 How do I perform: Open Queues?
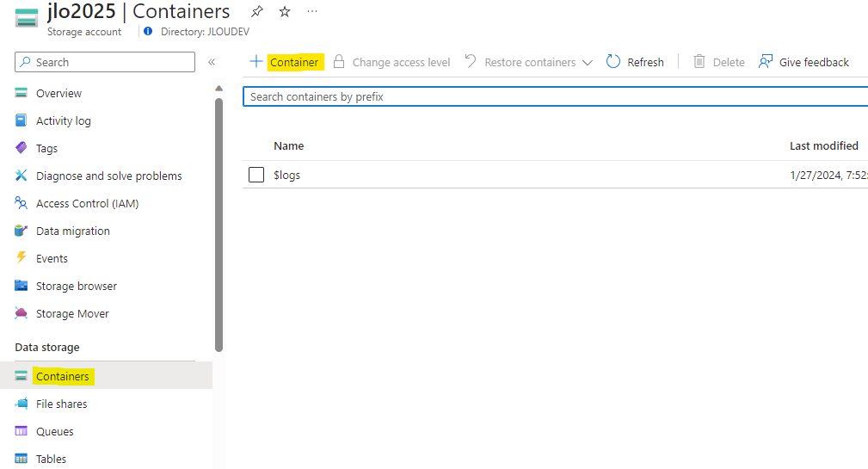(55, 431)
